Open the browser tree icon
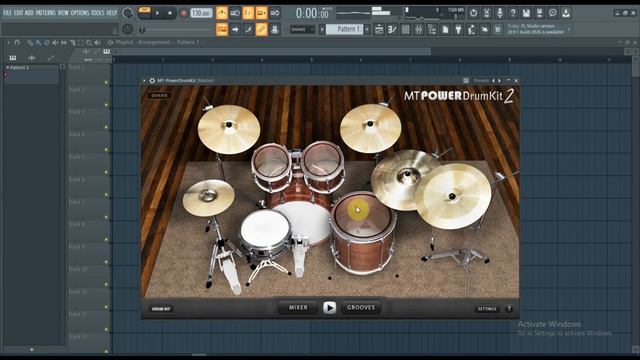 tap(432, 29)
